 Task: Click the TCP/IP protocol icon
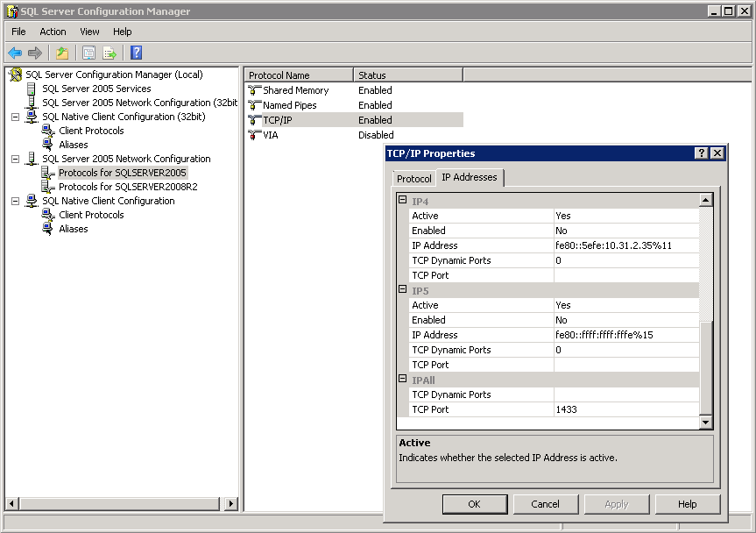coord(254,120)
